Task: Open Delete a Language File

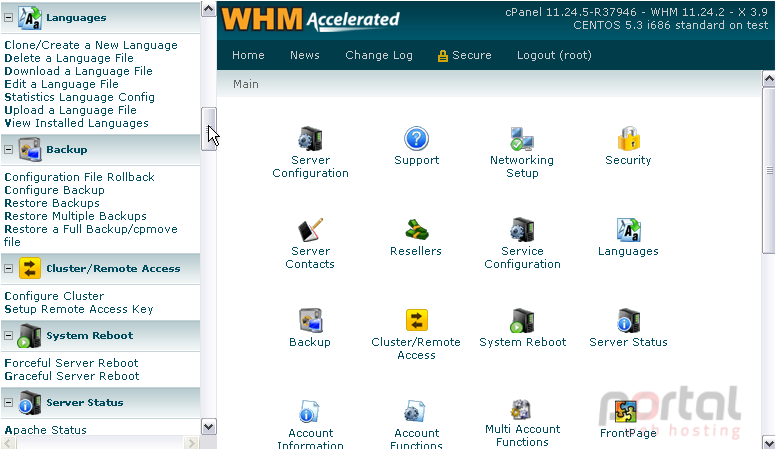Action: click(69, 58)
